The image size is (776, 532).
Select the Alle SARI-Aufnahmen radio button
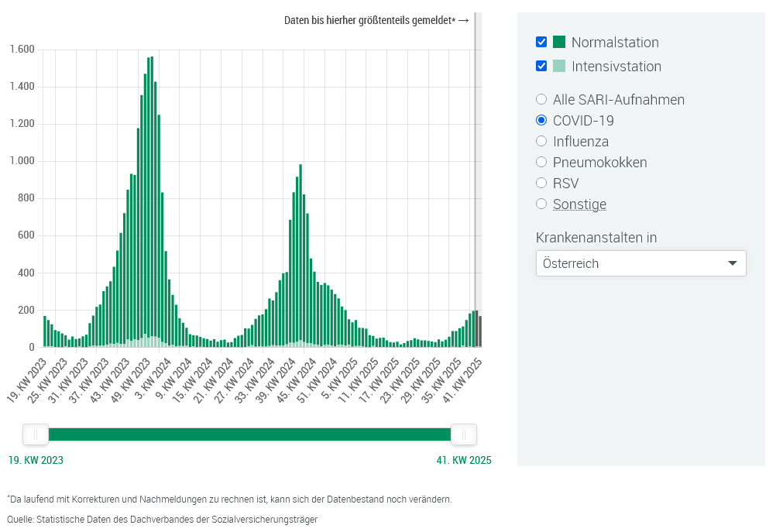541,100
